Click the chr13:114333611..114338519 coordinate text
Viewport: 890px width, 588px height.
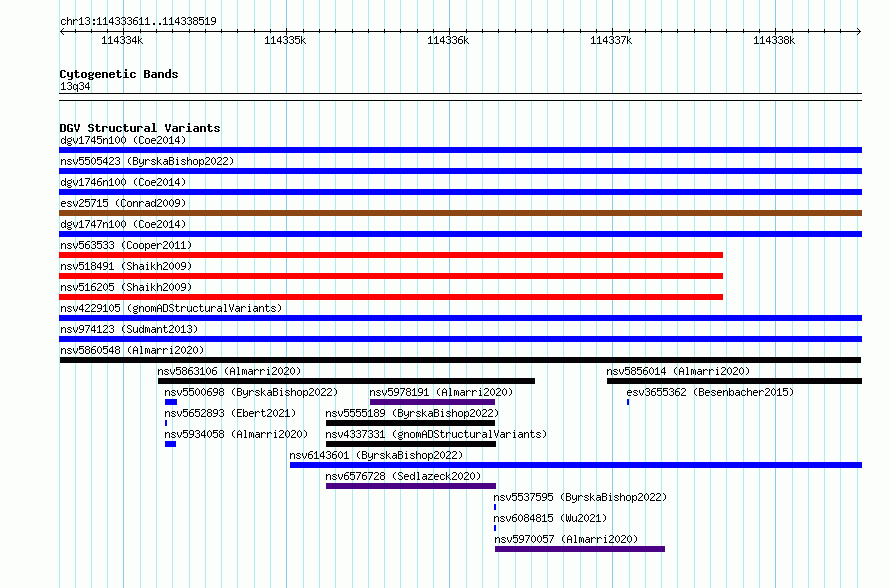[x=138, y=21]
